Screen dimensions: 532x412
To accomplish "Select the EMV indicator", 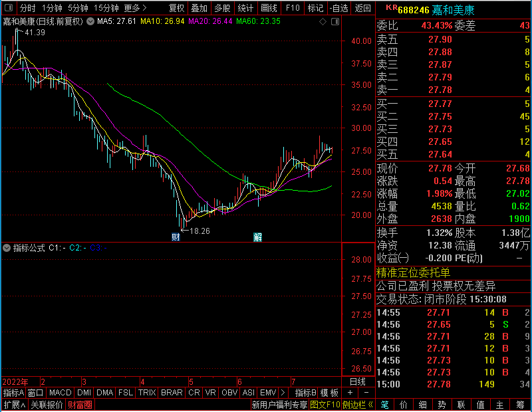I will tap(268, 393).
